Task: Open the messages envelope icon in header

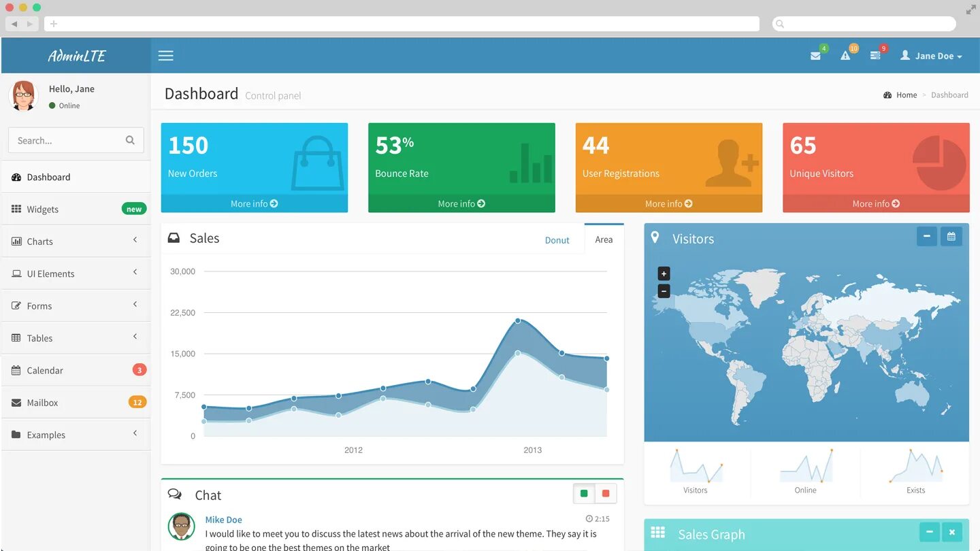Action: [x=815, y=56]
